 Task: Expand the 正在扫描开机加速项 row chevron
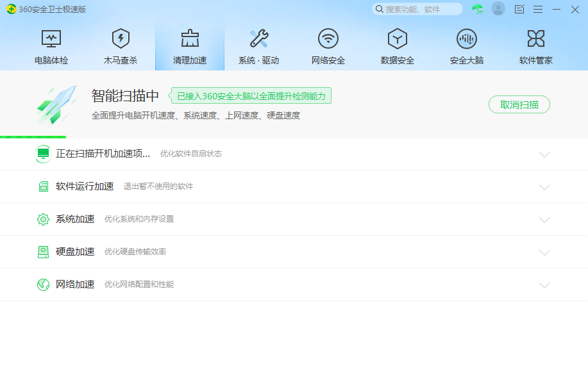click(x=544, y=154)
